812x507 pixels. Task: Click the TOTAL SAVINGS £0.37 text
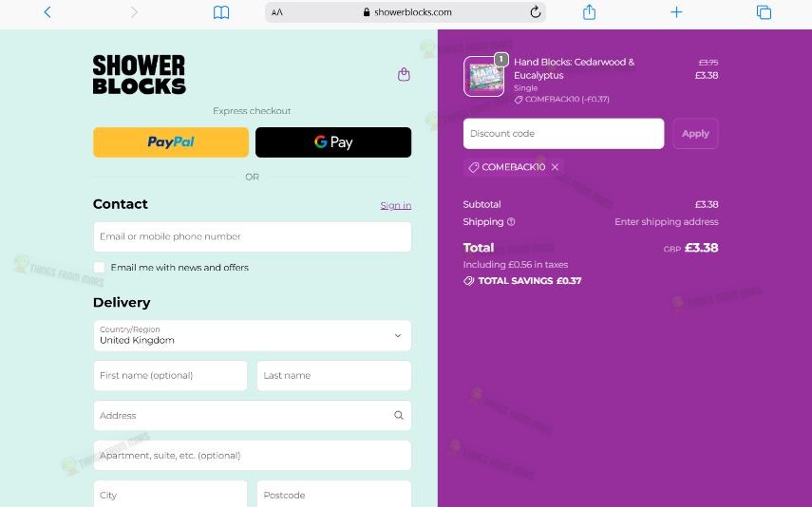point(530,281)
